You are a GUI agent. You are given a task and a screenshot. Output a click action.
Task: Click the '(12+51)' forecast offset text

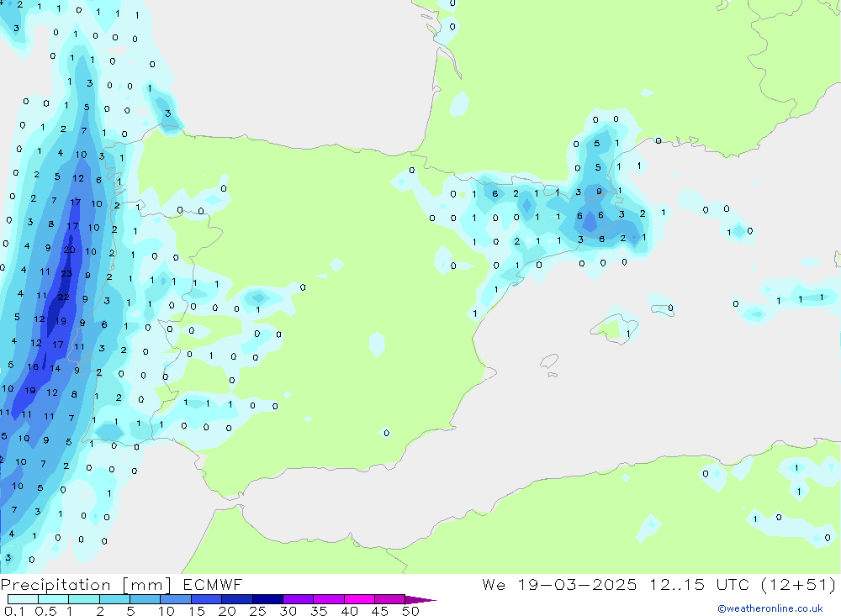[799, 584]
